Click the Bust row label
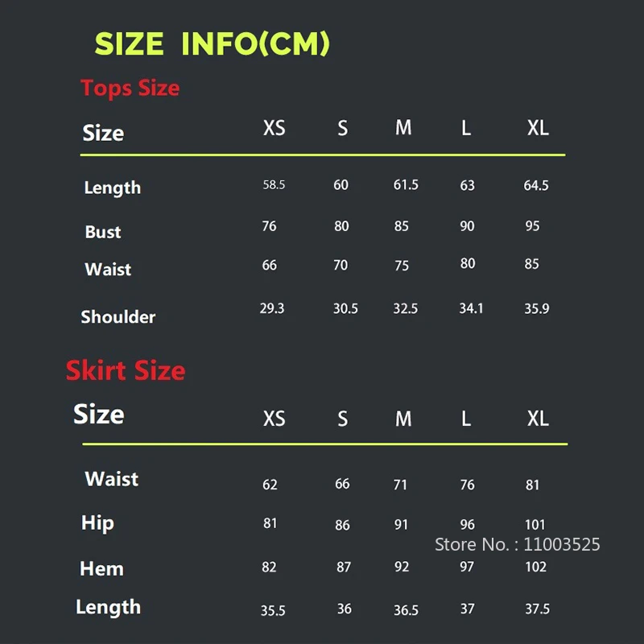The height and width of the screenshot is (644, 644). (x=103, y=232)
